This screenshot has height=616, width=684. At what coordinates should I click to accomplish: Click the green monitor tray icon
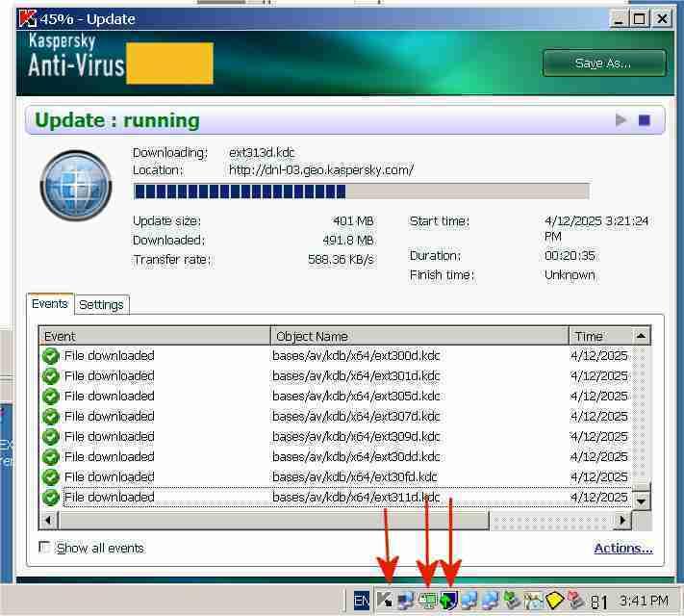click(428, 601)
